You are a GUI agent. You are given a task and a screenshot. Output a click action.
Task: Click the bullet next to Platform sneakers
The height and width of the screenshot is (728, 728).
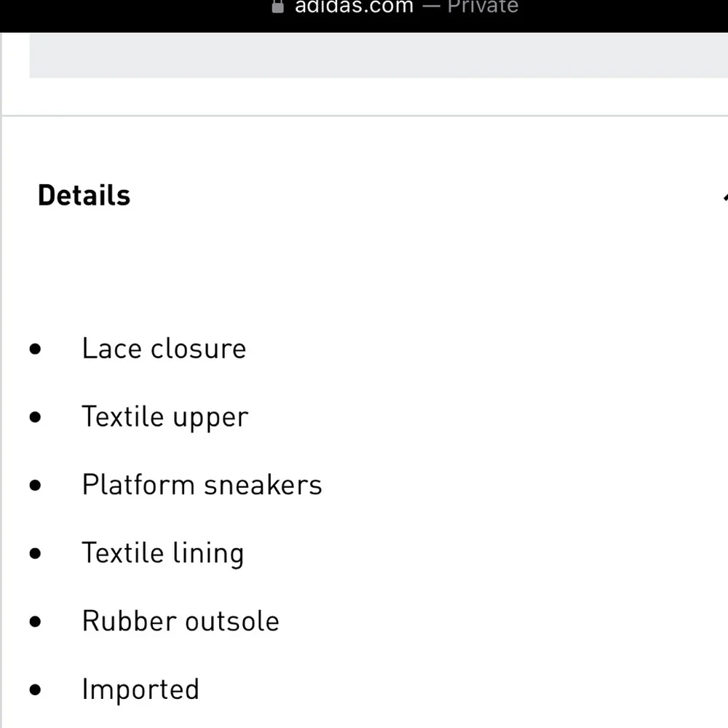click(x=35, y=485)
